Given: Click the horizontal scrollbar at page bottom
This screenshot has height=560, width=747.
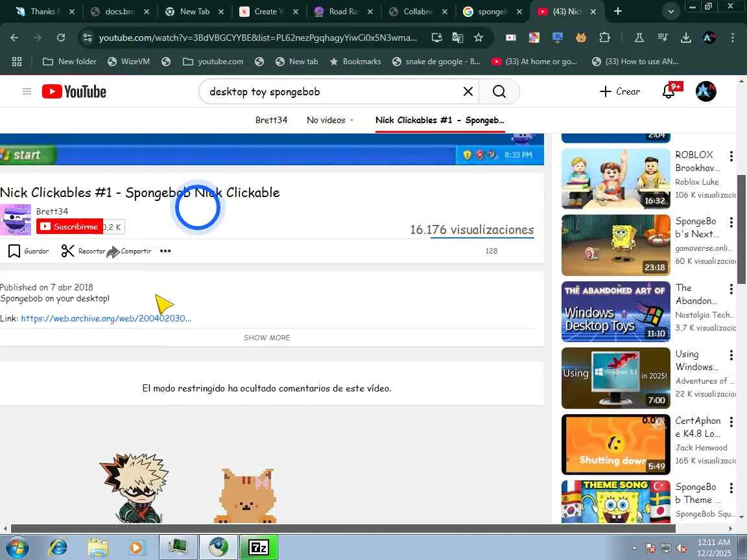Looking at the screenshot, I should pyautogui.click(x=343, y=528).
